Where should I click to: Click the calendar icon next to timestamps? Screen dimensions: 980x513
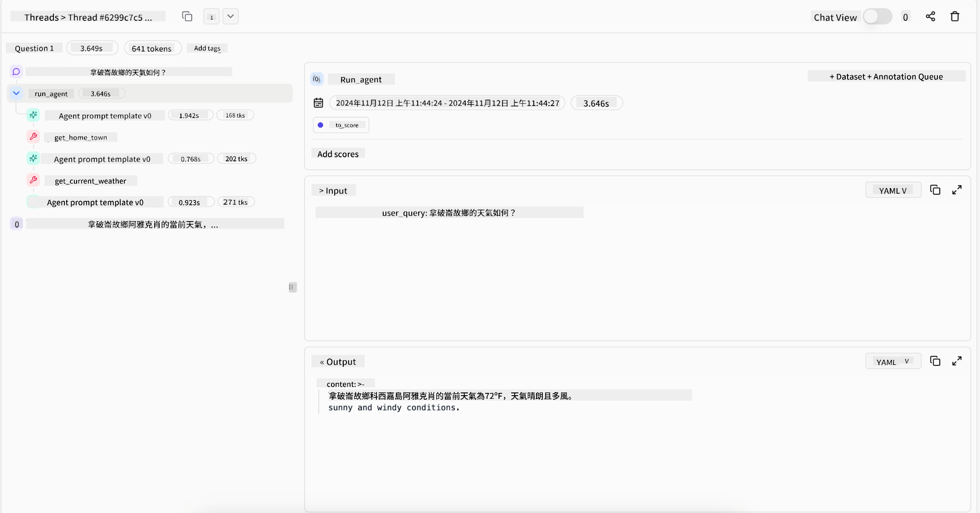[x=318, y=103]
